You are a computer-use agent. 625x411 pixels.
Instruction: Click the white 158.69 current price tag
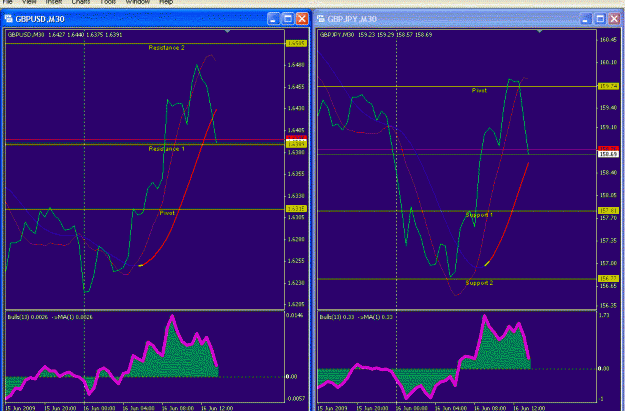click(x=608, y=154)
